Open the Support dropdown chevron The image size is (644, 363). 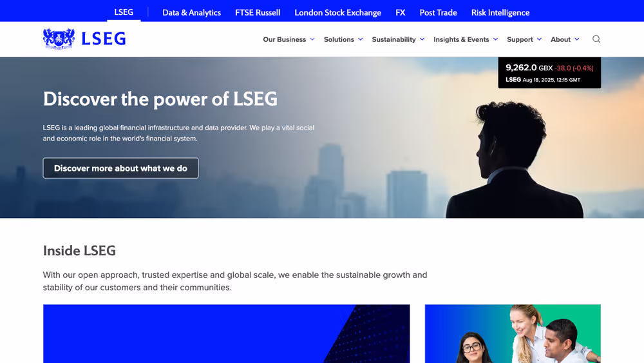point(539,39)
